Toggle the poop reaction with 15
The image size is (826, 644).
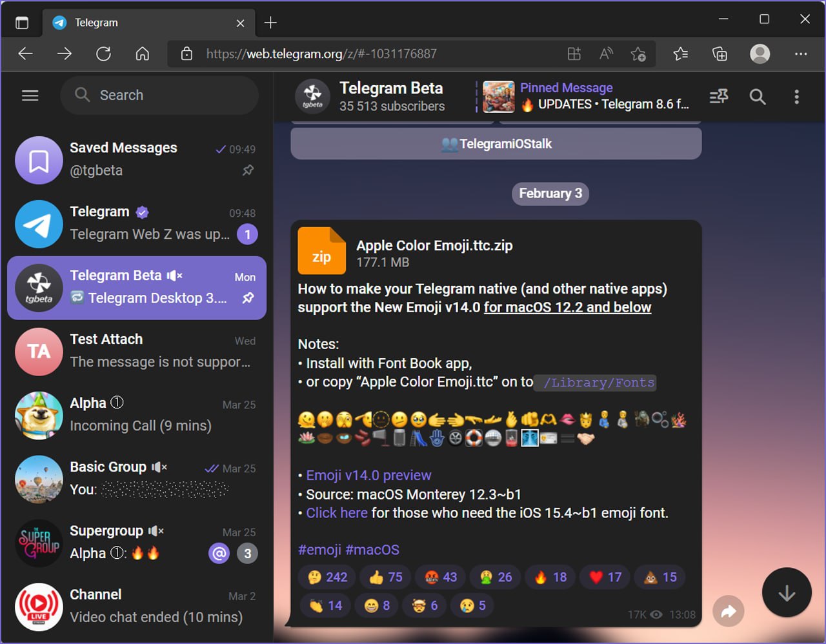[x=660, y=577]
